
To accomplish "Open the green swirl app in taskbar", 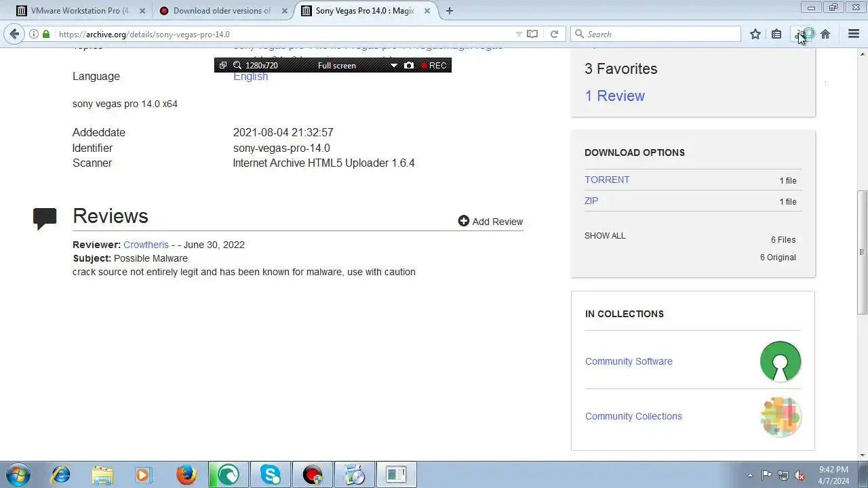I will click(228, 474).
